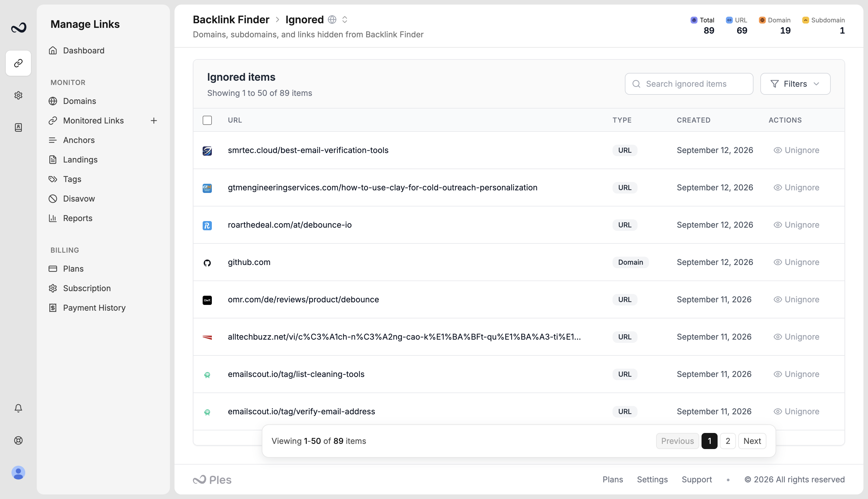Click favicon of emailscout.io list-cleaning-tools row
868x499 pixels.
[207, 375]
